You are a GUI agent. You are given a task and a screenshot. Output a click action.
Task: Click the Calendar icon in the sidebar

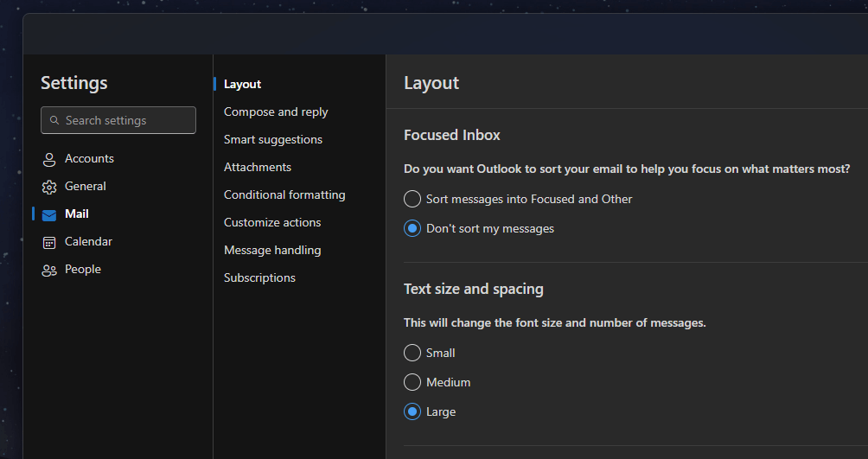[49, 242]
